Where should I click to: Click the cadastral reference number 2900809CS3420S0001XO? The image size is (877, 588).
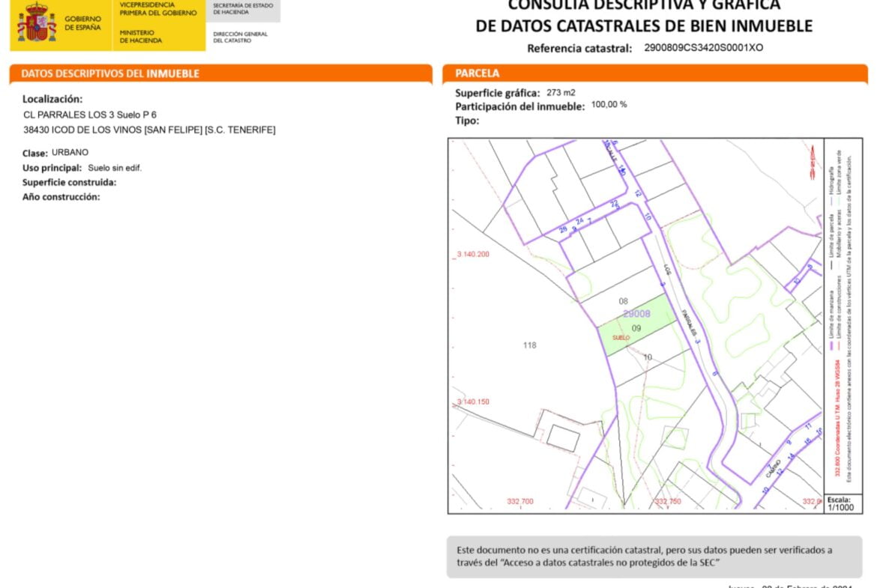click(704, 47)
